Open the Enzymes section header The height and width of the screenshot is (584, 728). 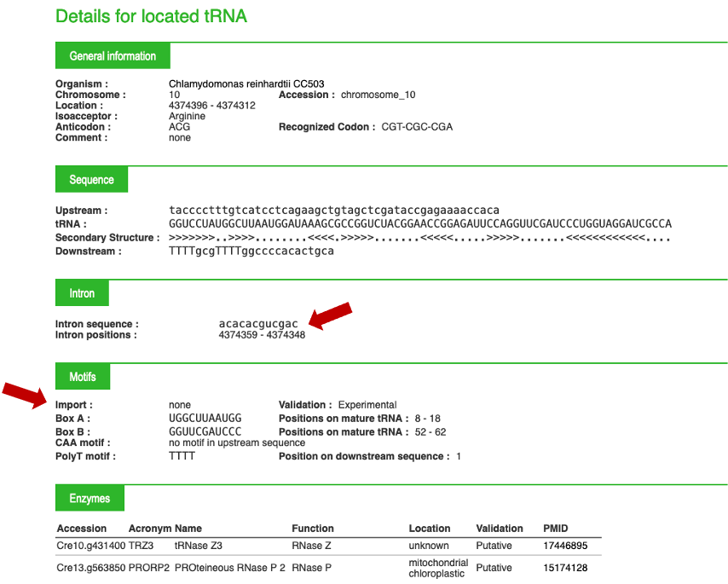pyautogui.click(x=90, y=499)
